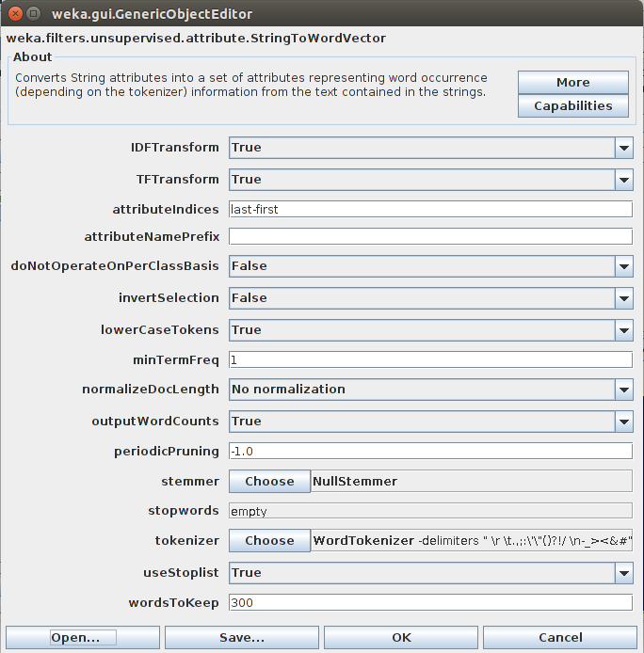Image resolution: width=644 pixels, height=653 pixels.
Task: Confirm settings with OK
Action: (401, 638)
